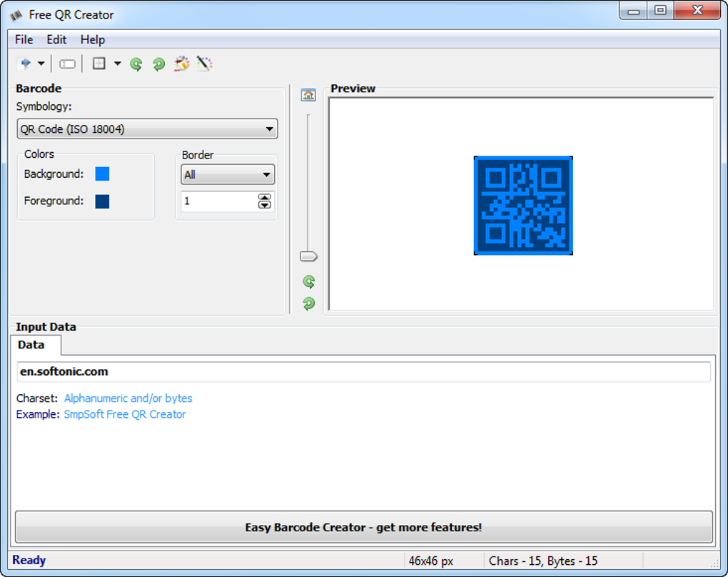Image resolution: width=728 pixels, height=577 pixels.
Task: Open the export arrow's dropdown menu
Action: 41,63
